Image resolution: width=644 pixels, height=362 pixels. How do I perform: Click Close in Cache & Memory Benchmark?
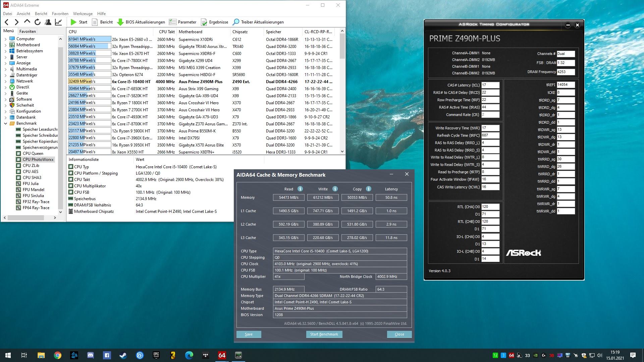click(x=399, y=334)
